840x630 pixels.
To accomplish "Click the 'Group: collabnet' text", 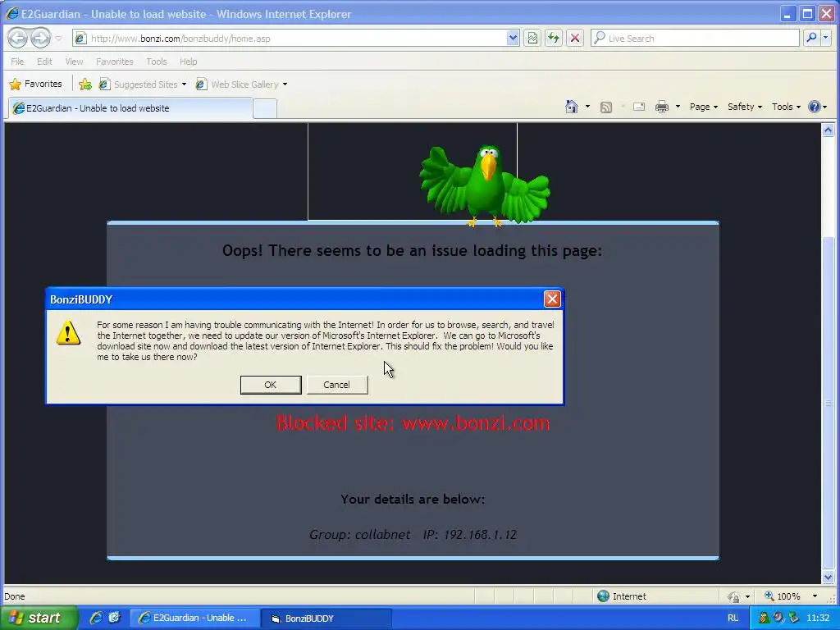I will (x=359, y=535).
